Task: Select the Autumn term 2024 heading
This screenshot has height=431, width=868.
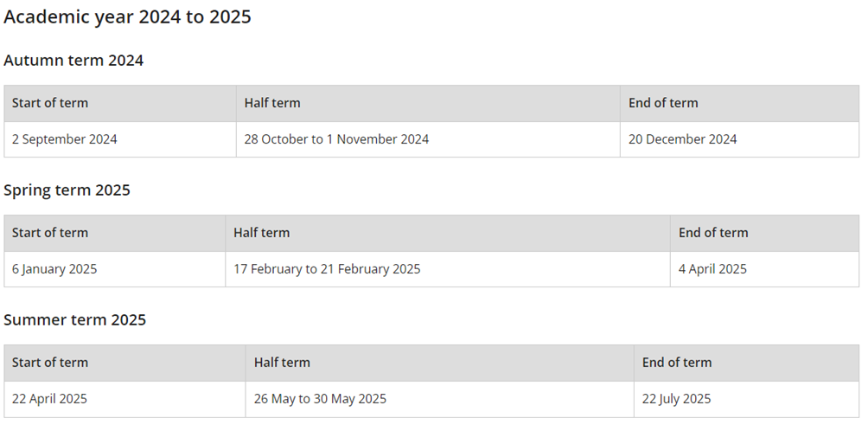Action: [x=73, y=60]
